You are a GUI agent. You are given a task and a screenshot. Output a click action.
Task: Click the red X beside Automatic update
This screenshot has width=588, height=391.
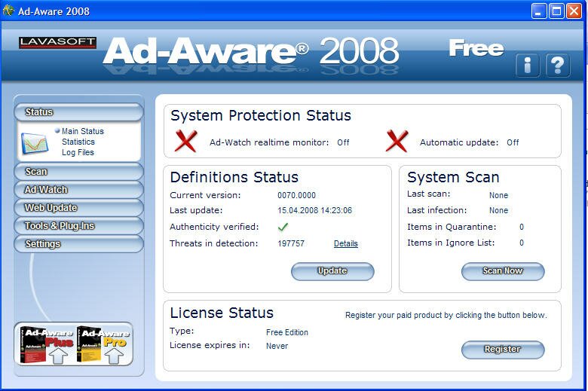click(x=397, y=141)
